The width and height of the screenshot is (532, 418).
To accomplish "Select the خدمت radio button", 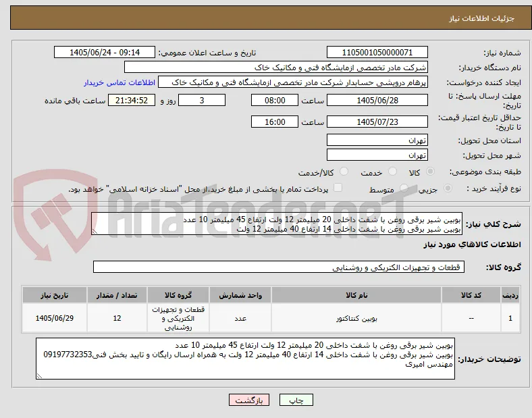I will (392, 172).
